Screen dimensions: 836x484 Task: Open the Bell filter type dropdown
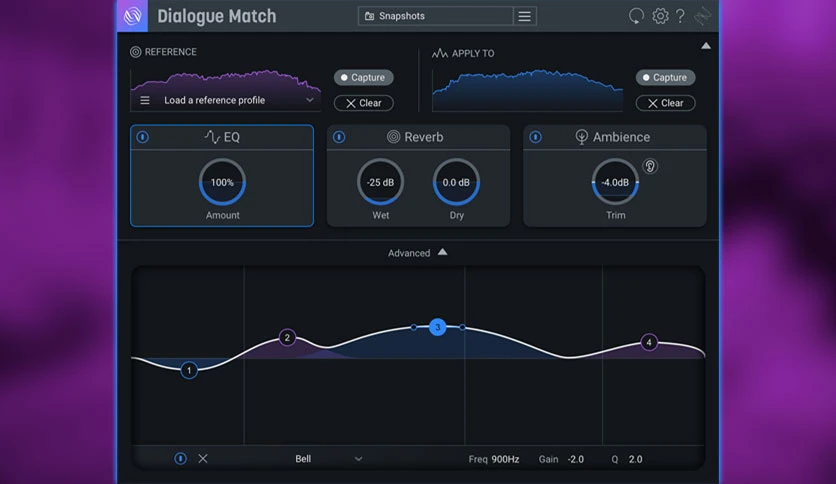[x=328, y=459]
